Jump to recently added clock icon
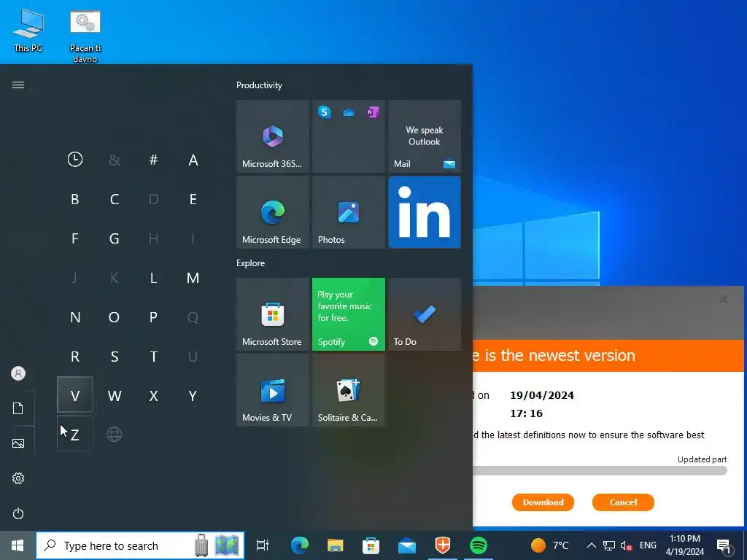 (75, 160)
